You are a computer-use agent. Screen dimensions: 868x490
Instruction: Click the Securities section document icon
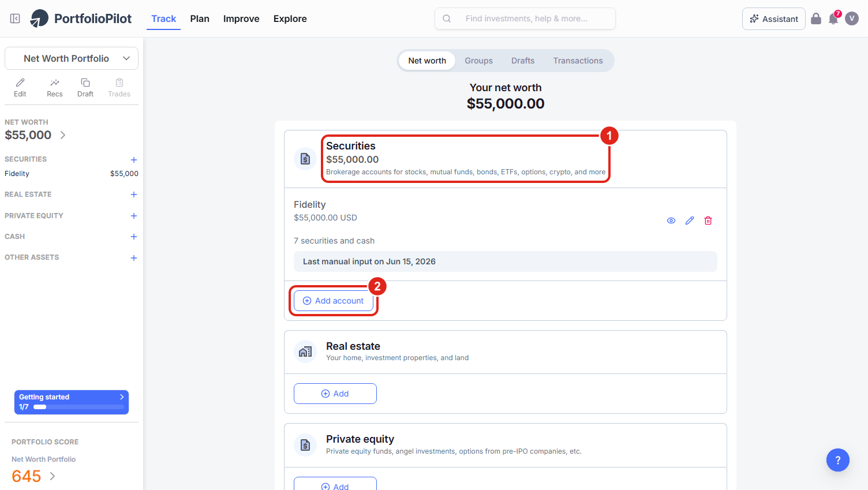(x=305, y=159)
